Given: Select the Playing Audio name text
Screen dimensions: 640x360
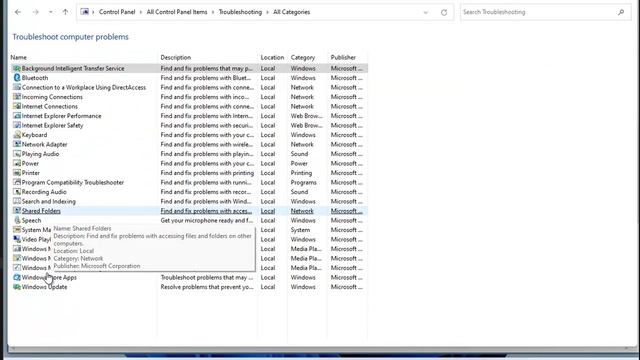Looking at the screenshot, I should (x=40, y=154).
